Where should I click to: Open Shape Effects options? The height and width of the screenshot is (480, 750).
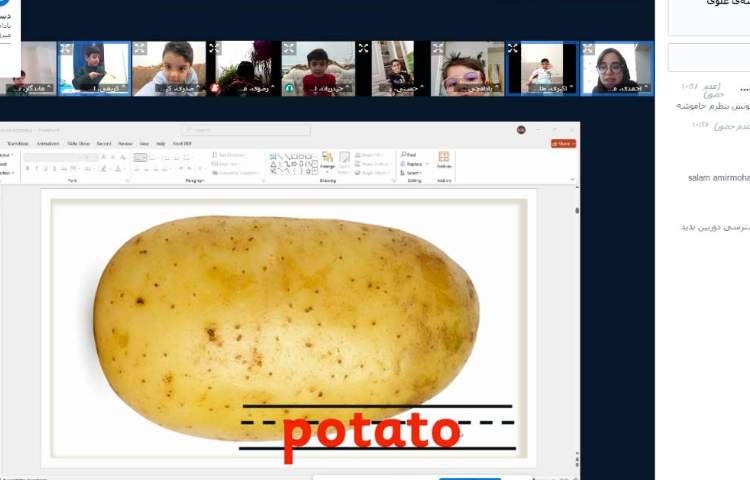pyautogui.click(x=372, y=173)
